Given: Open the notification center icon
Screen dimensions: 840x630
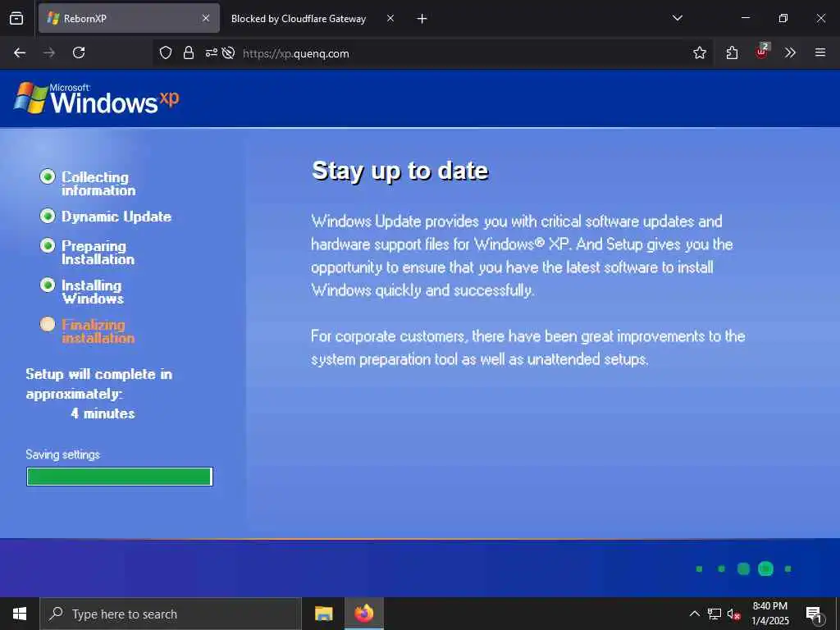Looking at the screenshot, I should click(814, 614).
